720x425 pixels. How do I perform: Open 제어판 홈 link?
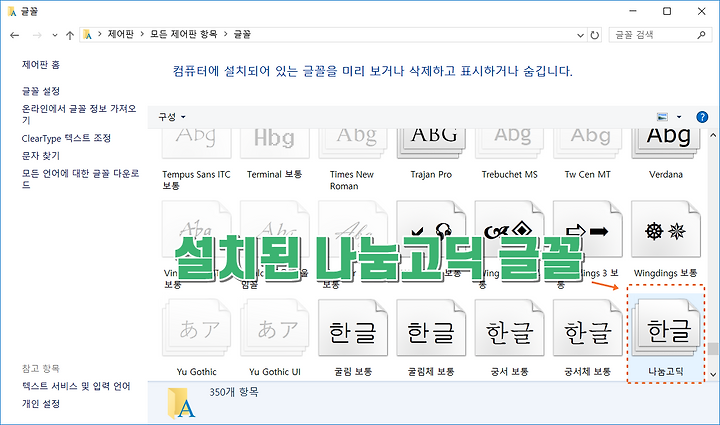pos(41,65)
